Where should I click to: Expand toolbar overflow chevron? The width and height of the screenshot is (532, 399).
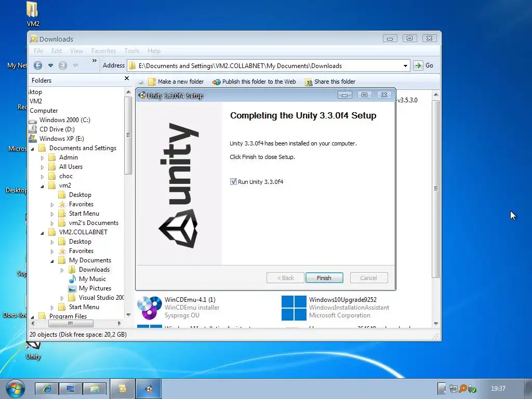pos(95,61)
